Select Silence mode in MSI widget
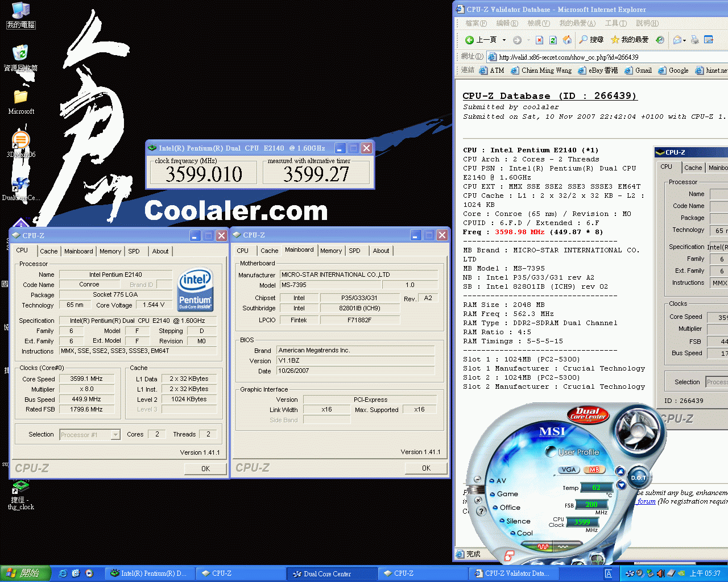Image resolution: width=728 pixels, height=582 pixels. click(515, 521)
